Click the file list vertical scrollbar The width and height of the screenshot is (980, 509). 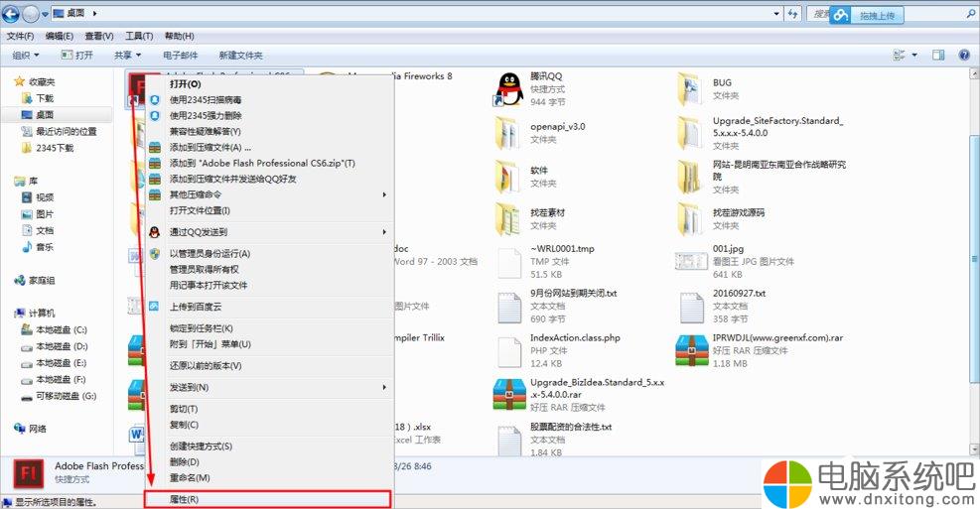click(x=974, y=260)
